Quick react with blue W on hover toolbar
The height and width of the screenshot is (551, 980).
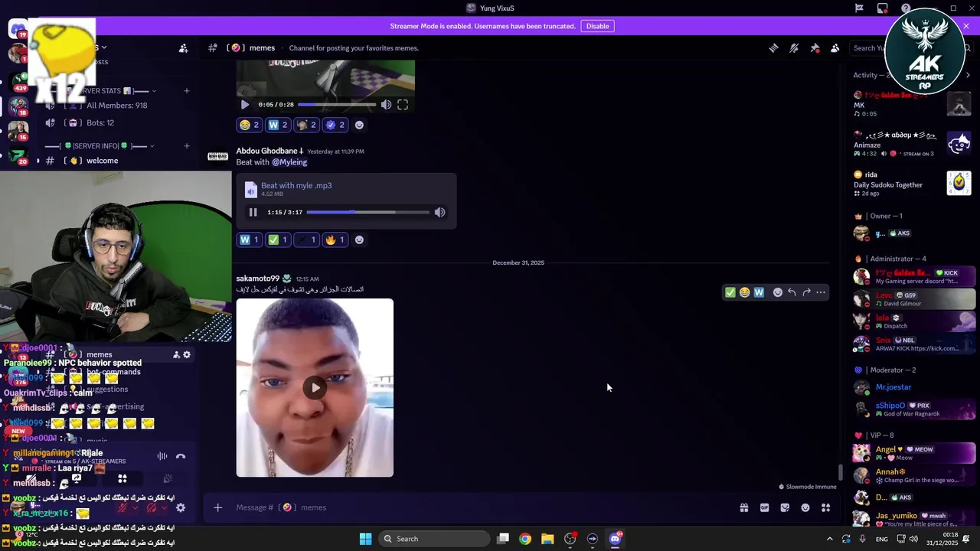click(x=759, y=292)
